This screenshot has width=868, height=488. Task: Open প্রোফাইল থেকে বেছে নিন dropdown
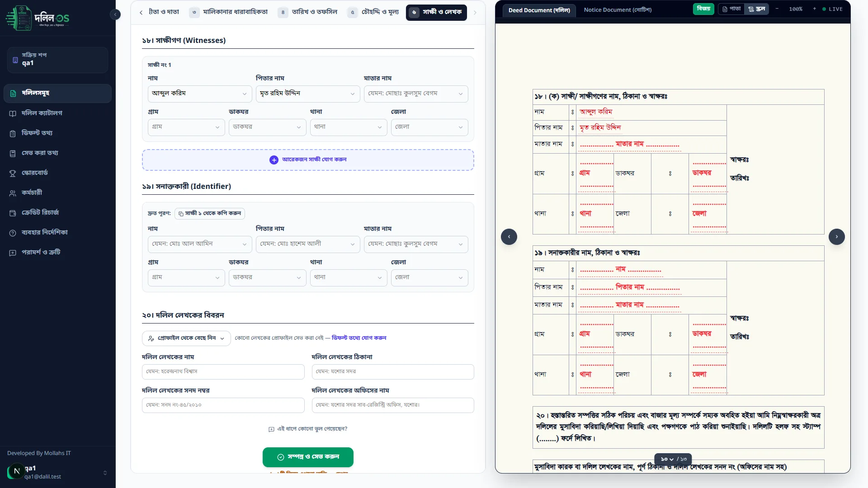click(186, 338)
